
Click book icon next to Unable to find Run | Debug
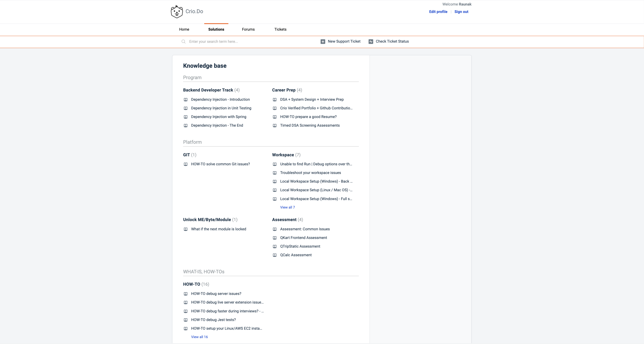[x=275, y=164]
